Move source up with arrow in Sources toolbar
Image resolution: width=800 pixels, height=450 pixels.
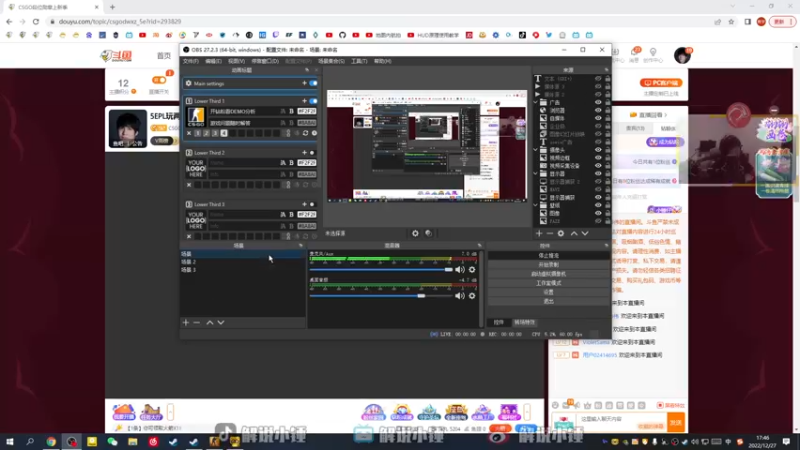(x=574, y=233)
